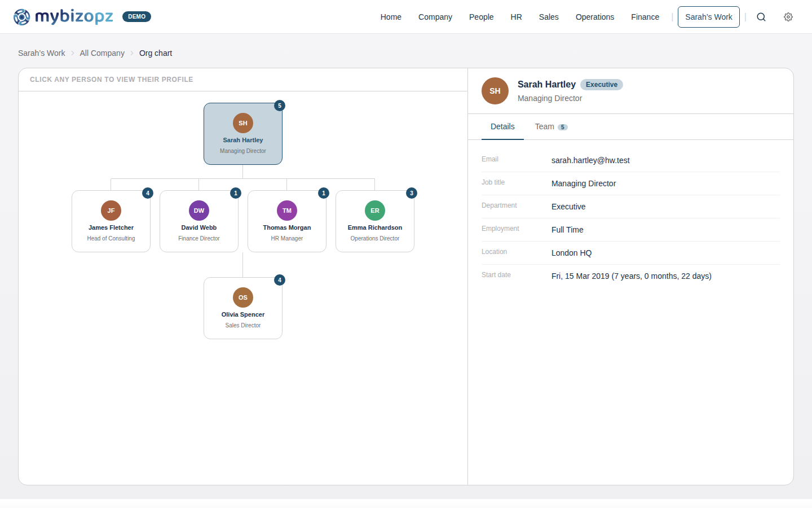Click the mybizopz logo icon

(x=21, y=17)
